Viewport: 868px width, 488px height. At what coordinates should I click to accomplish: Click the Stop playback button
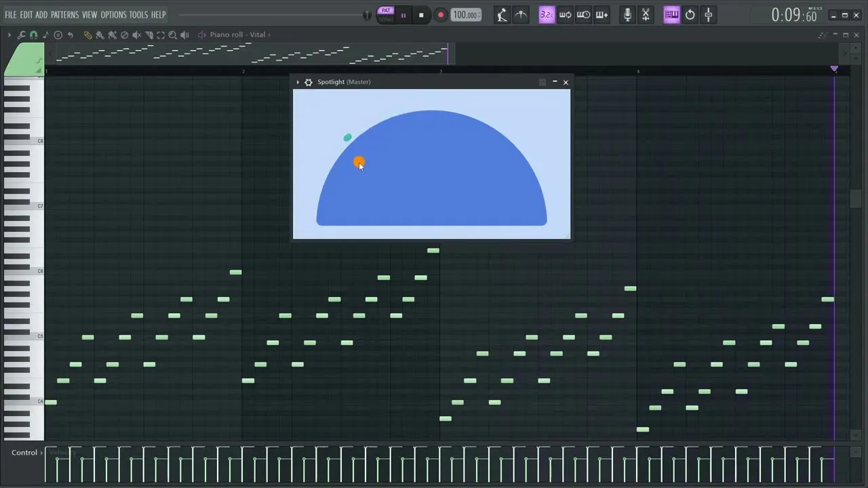pos(421,15)
